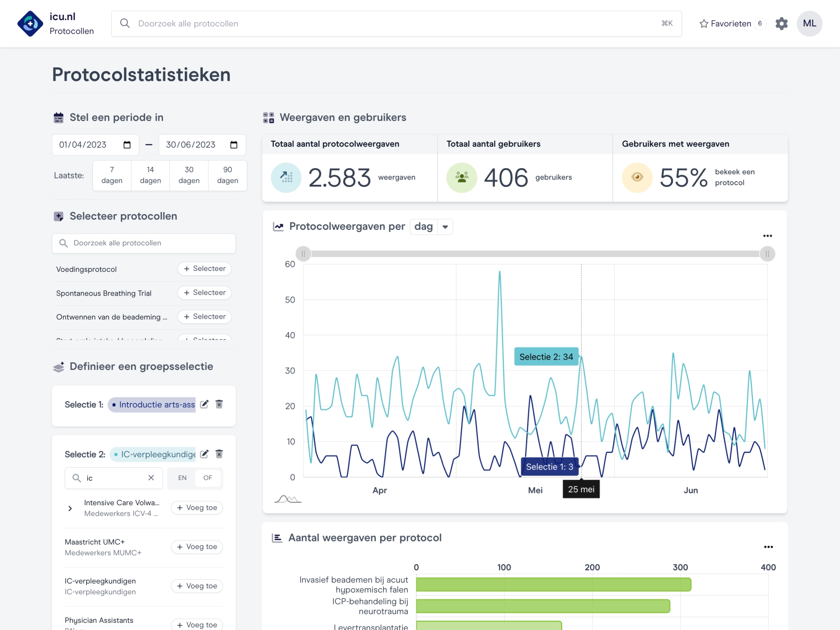This screenshot has width=840, height=630.
Task: Select OF mode for group selection
Action: (x=207, y=478)
